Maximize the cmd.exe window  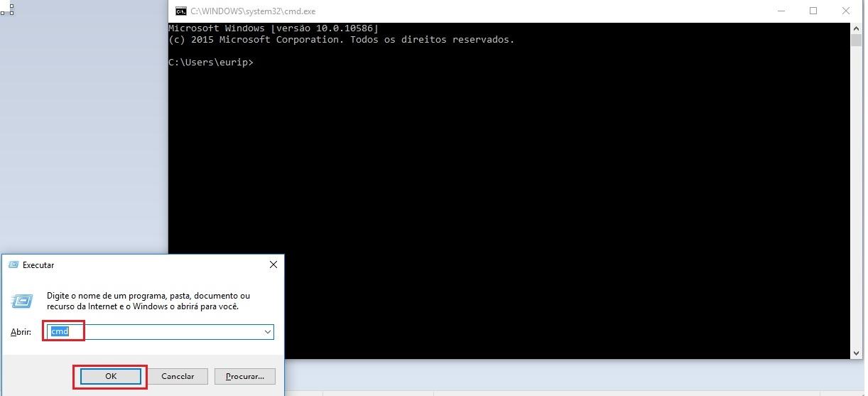pos(813,11)
